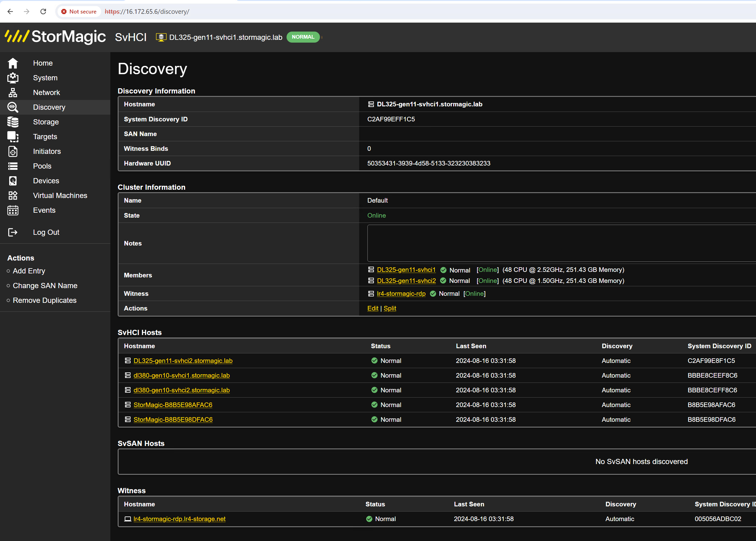Click the host computer icon in header
Viewport: 756px width, 541px height.
(x=161, y=37)
